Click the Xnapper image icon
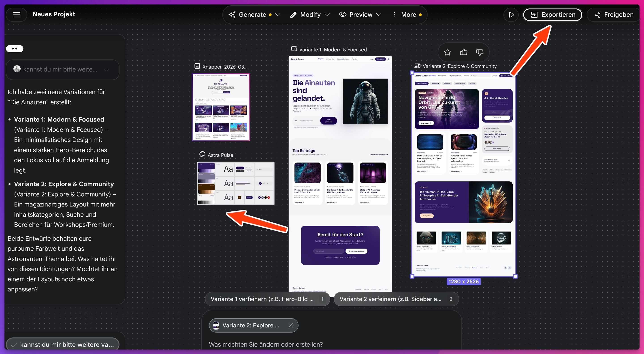 pyautogui.click(x=197, y=66)
